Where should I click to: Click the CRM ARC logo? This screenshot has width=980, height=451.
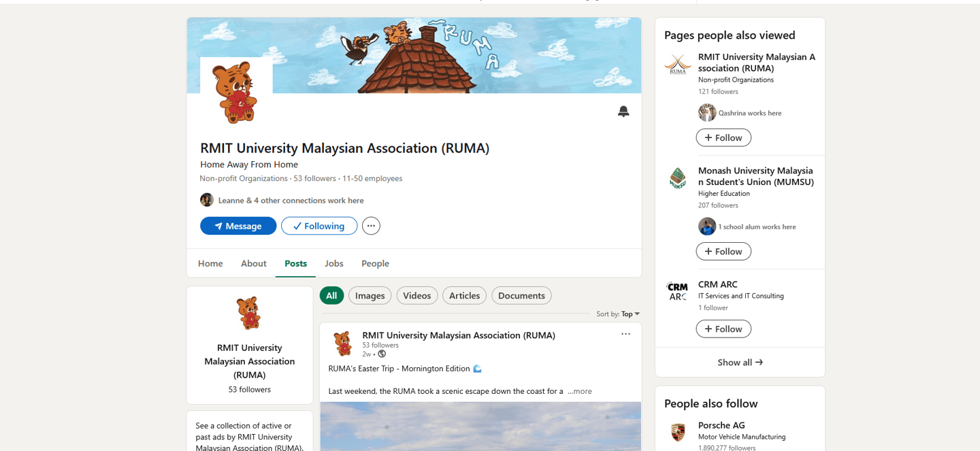coord(678,292)
